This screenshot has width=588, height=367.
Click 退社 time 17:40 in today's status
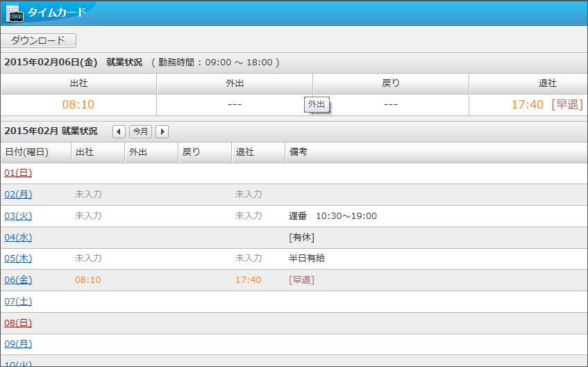click(527, 105)
